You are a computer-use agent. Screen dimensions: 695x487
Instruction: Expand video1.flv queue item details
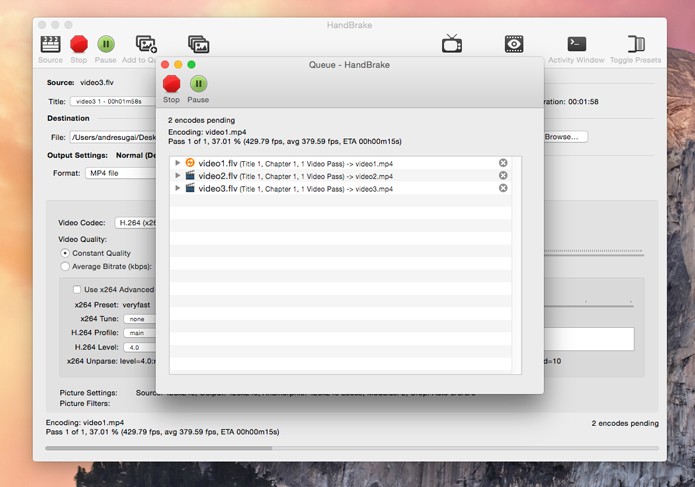coord(178,163)
